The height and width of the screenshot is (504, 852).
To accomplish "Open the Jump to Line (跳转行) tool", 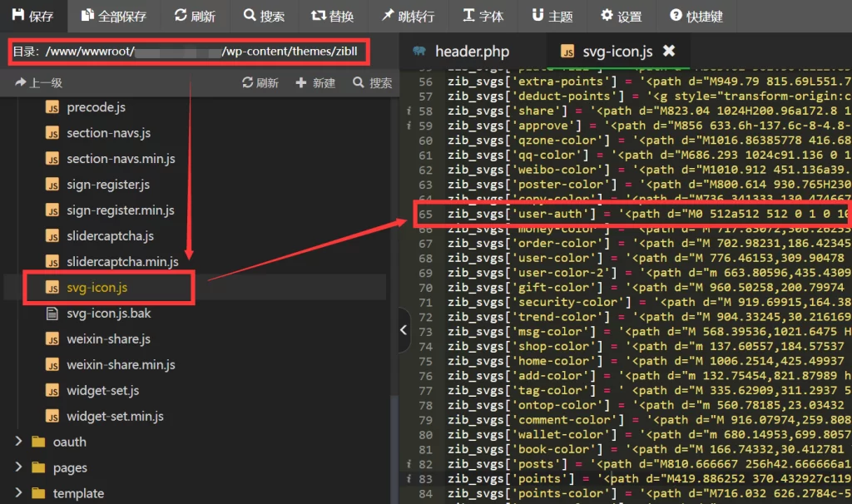I will [408, 16].
